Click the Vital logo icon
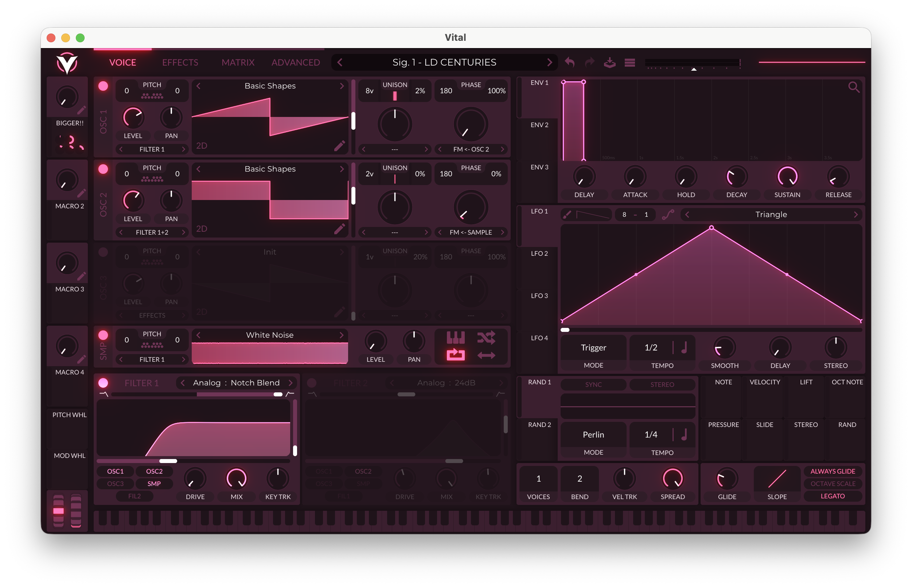 point(67,63)
